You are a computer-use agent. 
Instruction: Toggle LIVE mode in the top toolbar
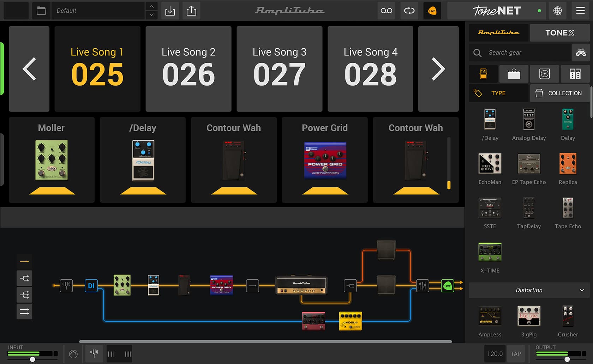(x=432, y=11)
